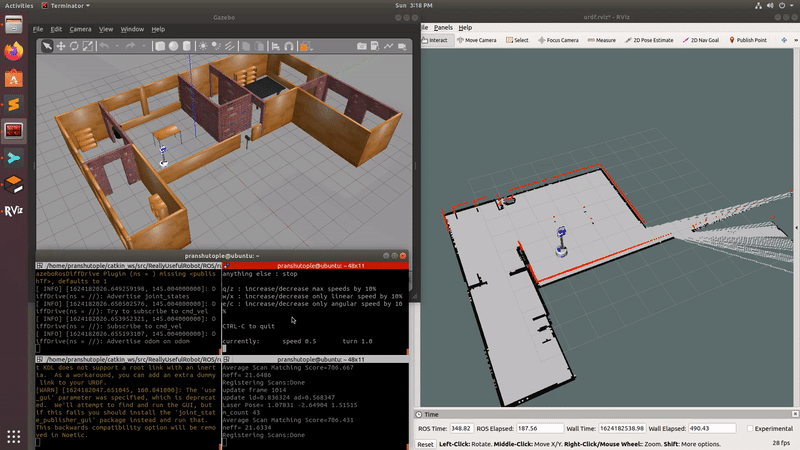800x450 pixels.
Task: Select the Move Camera tool in RViz
Action: tap(477, 40)
